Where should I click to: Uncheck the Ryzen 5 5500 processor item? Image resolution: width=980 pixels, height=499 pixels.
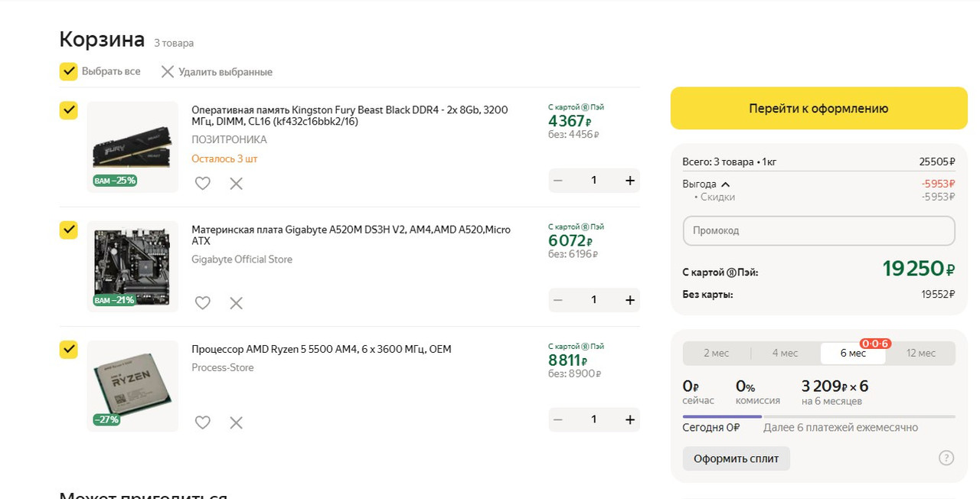[69, 350]
